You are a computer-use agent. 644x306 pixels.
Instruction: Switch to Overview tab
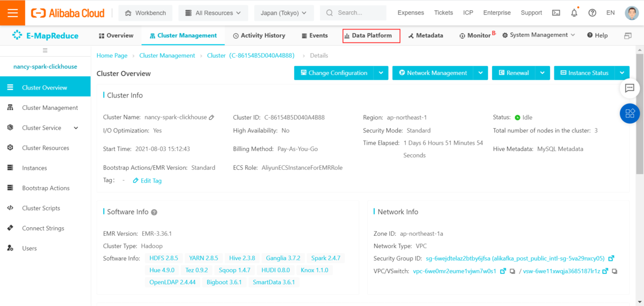pyautogui.click(x=116, y=36)
